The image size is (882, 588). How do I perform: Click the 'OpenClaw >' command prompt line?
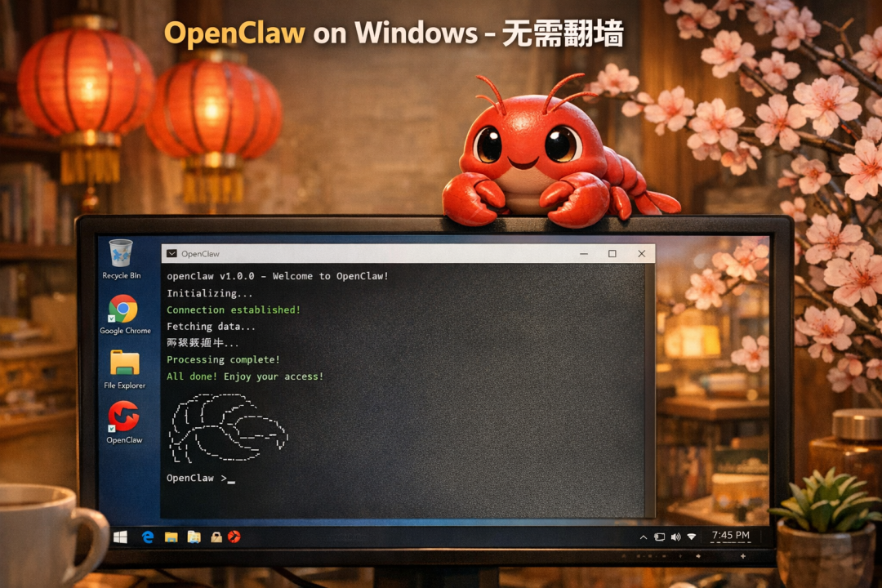coord(201,479)
